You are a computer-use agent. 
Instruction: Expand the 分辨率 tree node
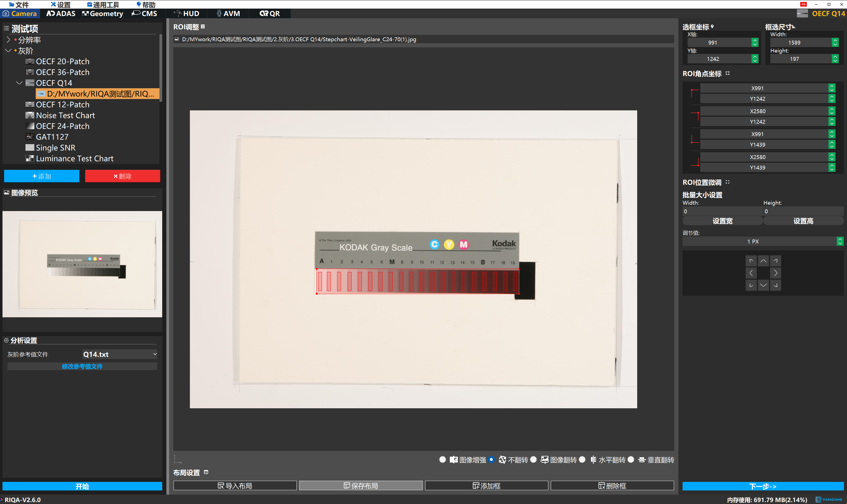(x=8, y=40)
